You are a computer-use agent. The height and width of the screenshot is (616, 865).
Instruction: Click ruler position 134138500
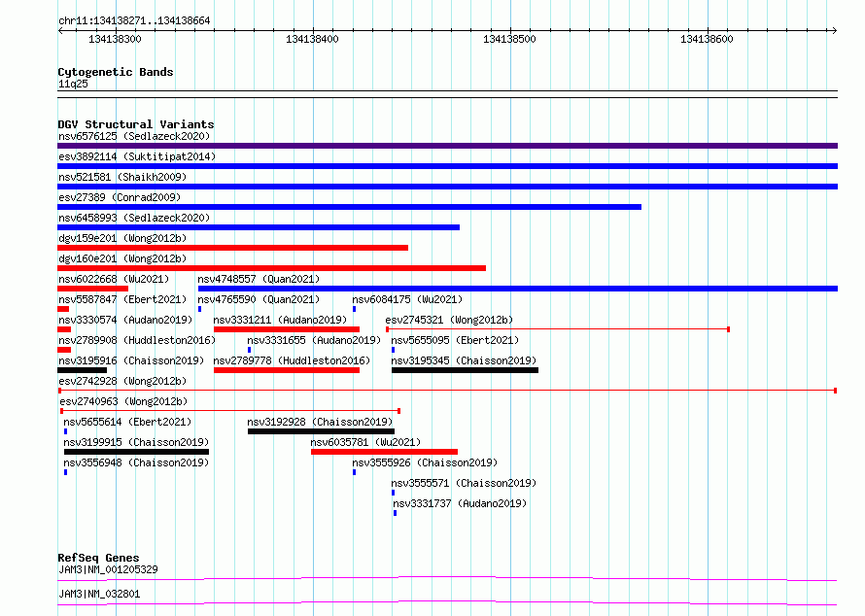509,39
